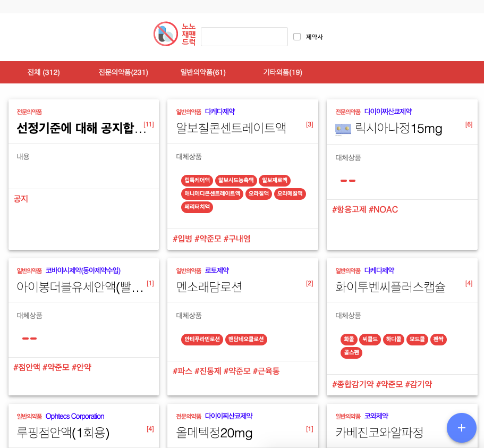Open the 멘소래담로션 card title
The image size is (484, 448).
pyautogui.click(x=209, y=287)
